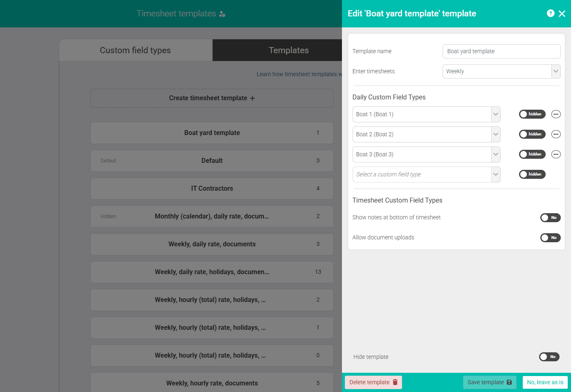This screenshot has height=392, width=571.
Task: Enable Show notes at bottom of timesheet
Action: (x=550, y=217)
